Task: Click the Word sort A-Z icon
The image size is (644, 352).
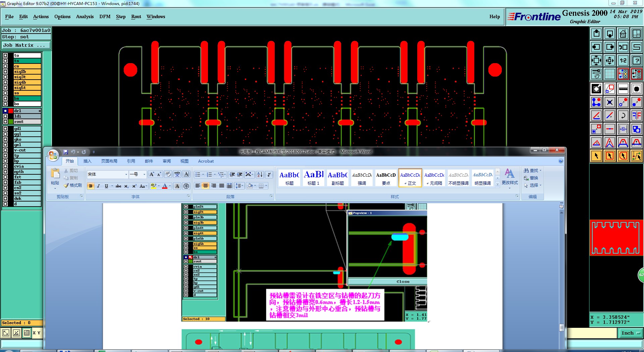Action: point(260,174)
